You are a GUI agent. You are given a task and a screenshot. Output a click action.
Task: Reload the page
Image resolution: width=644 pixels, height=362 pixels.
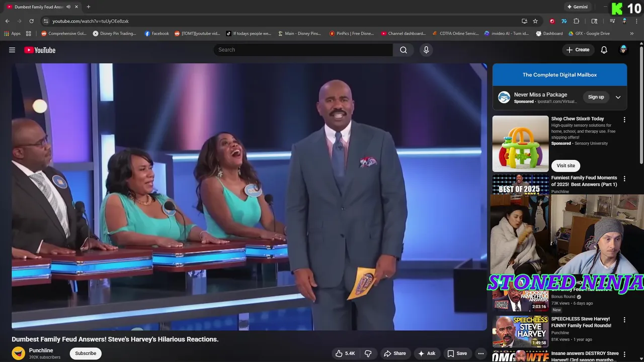[31, 21]
